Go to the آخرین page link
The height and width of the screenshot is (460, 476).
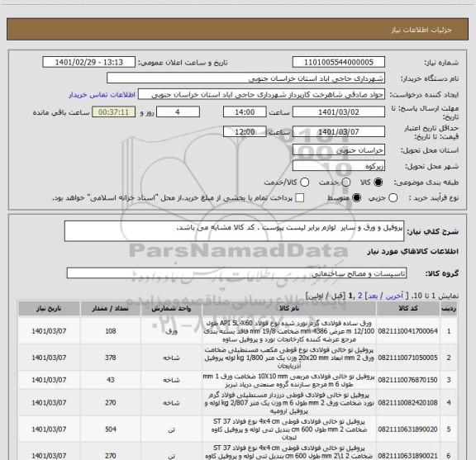[x=394, y=296]
